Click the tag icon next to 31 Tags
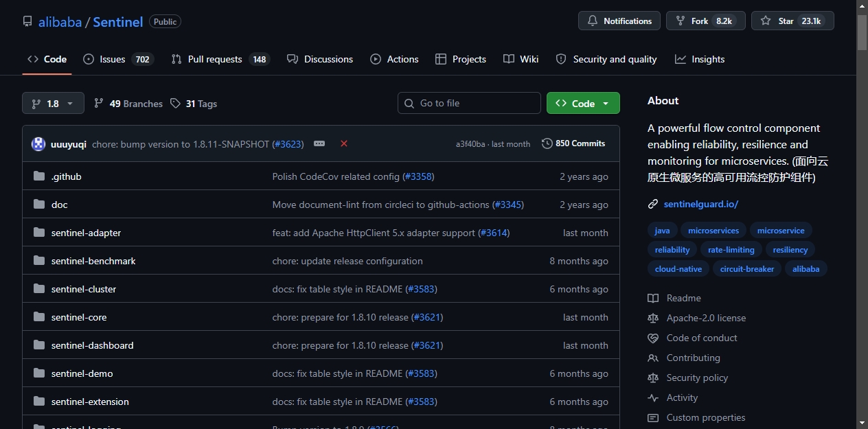The height and width of the screenshot is (429, 868). (x=175, y=103)
